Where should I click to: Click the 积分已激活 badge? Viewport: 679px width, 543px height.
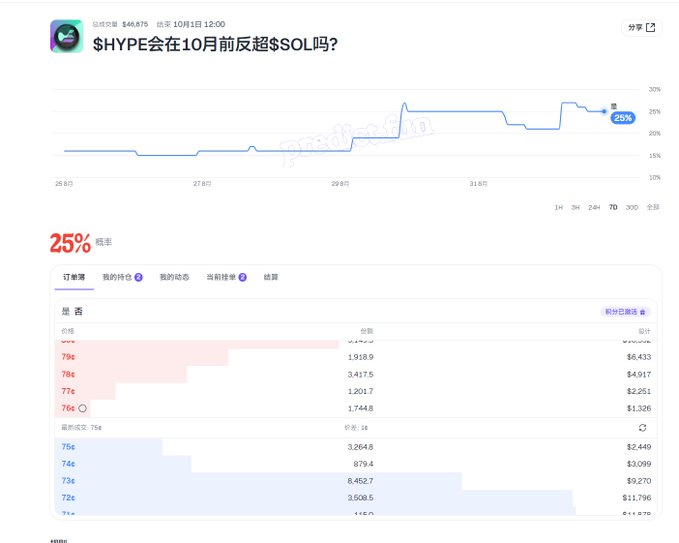pos(625,312)
